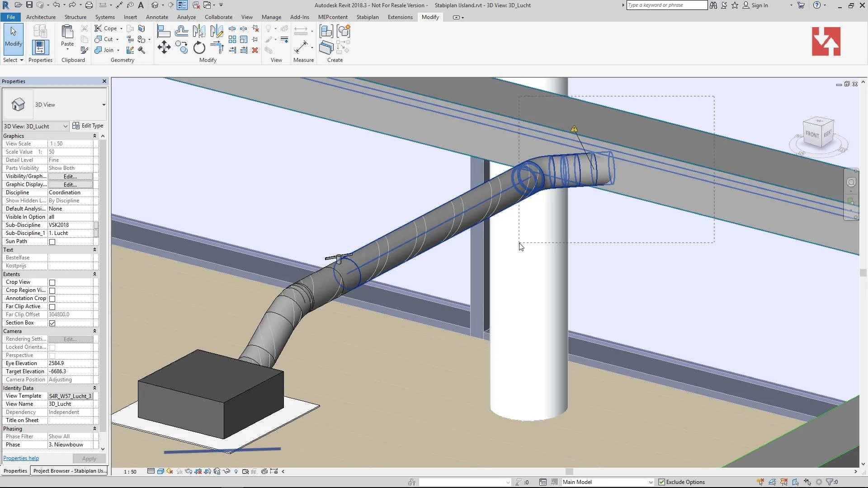Click the Copy tool icon
This screenshot has height=488, width=868.
point(182,47)
